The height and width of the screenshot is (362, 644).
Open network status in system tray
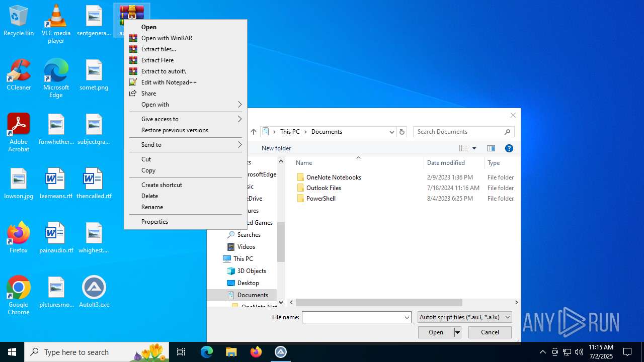567,352
